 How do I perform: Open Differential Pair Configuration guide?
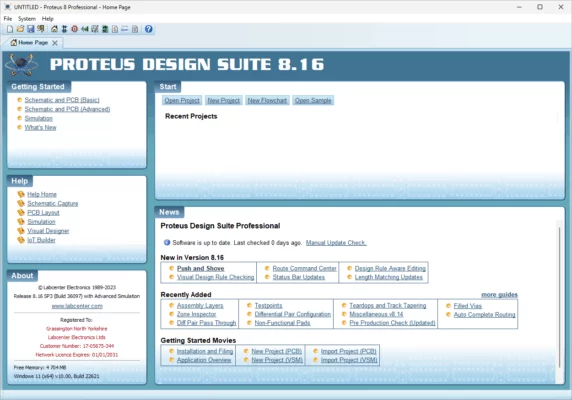tap(293, 314)
